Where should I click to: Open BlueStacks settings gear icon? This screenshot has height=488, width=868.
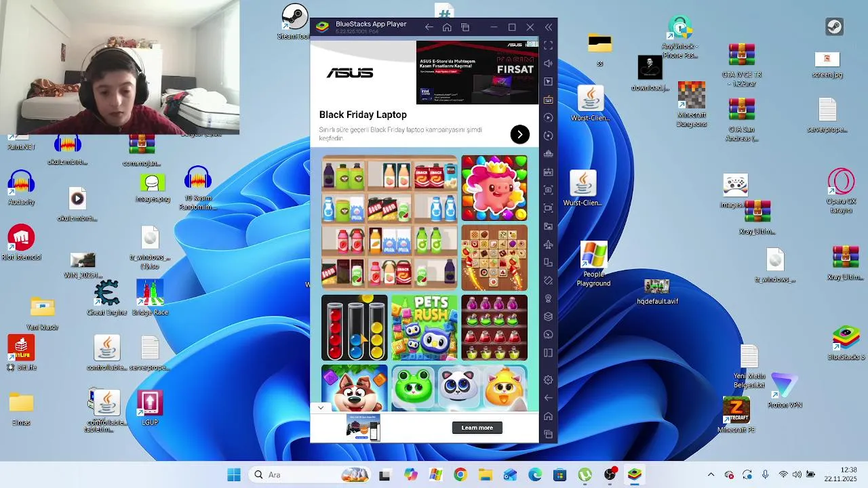click(x=548, y=380)
